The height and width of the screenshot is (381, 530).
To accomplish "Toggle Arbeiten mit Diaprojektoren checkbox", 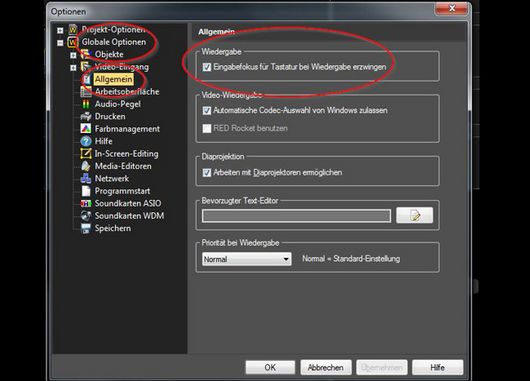I will coord(207,173).
